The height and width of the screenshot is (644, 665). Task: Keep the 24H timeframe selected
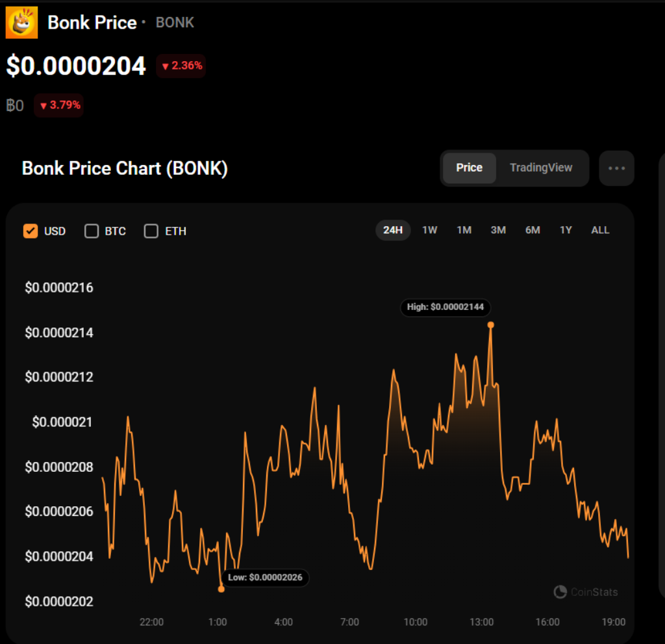pos(393,230)
